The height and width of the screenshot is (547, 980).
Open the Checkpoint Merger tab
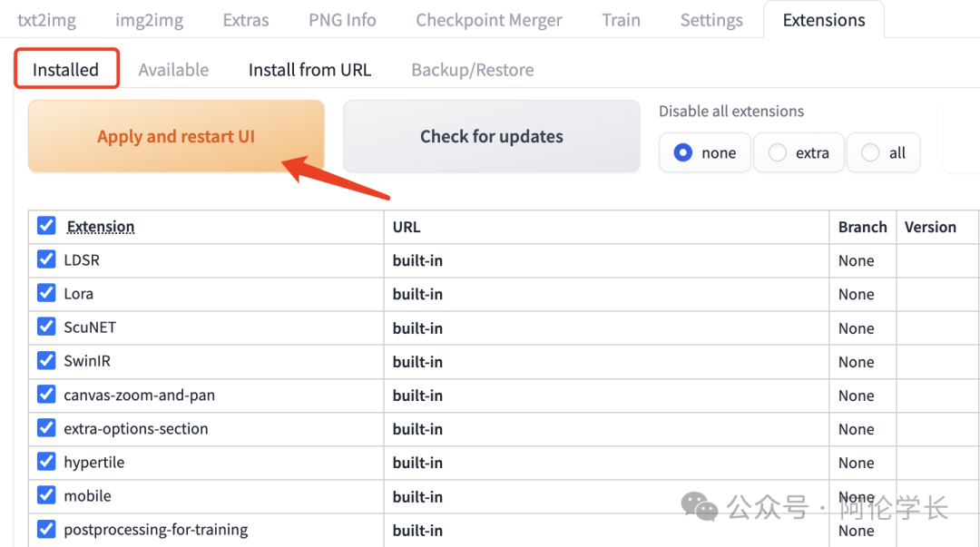click(x=488, y=20)
